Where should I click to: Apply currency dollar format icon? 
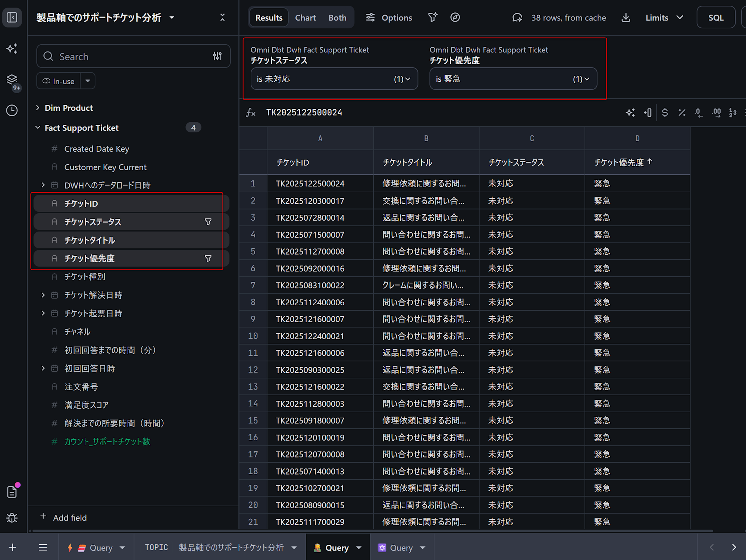tap(665, 113)
